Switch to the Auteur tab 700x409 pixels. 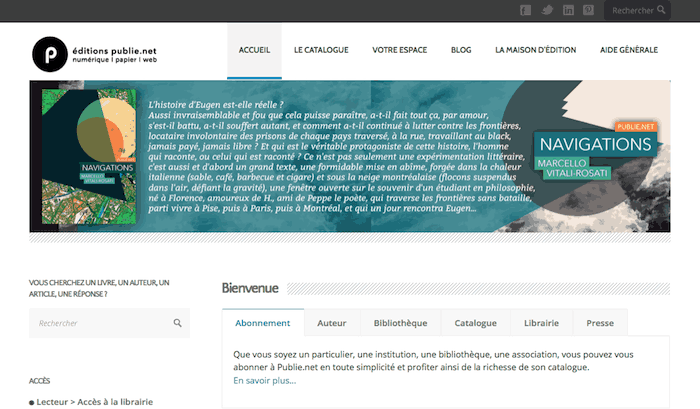[x=332, y=323]
